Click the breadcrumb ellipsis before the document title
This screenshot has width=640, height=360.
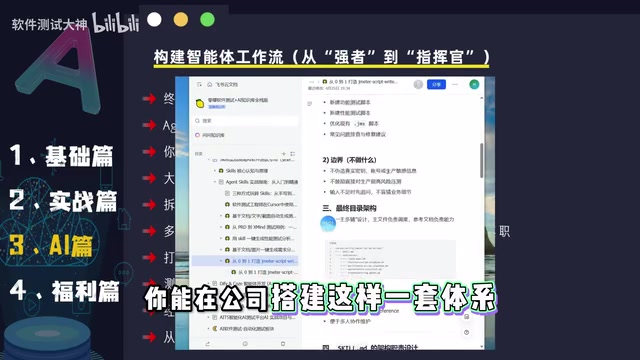point(312,82)
